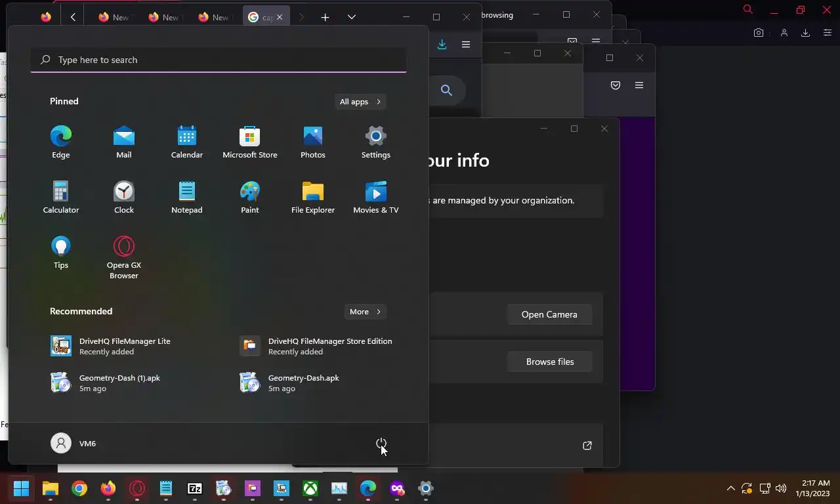Open the Calculator app
Screen dimensions: 840x504
click(61, 198)
